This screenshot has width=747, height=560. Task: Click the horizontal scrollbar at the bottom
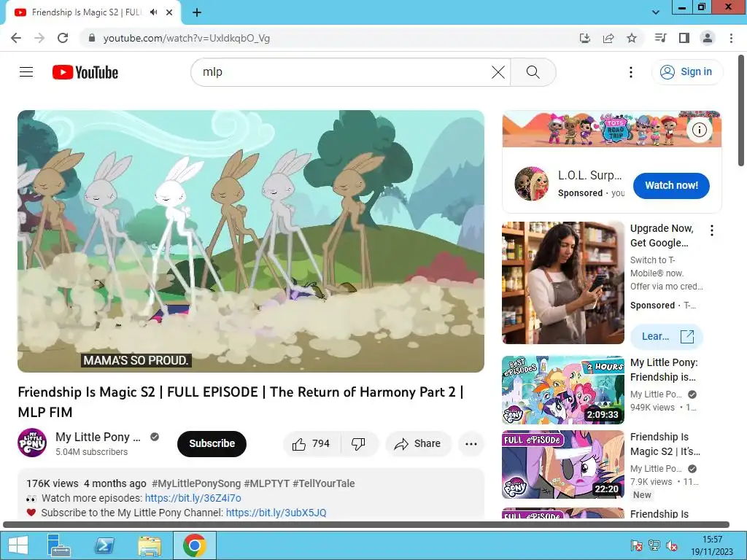click(366, 525)
